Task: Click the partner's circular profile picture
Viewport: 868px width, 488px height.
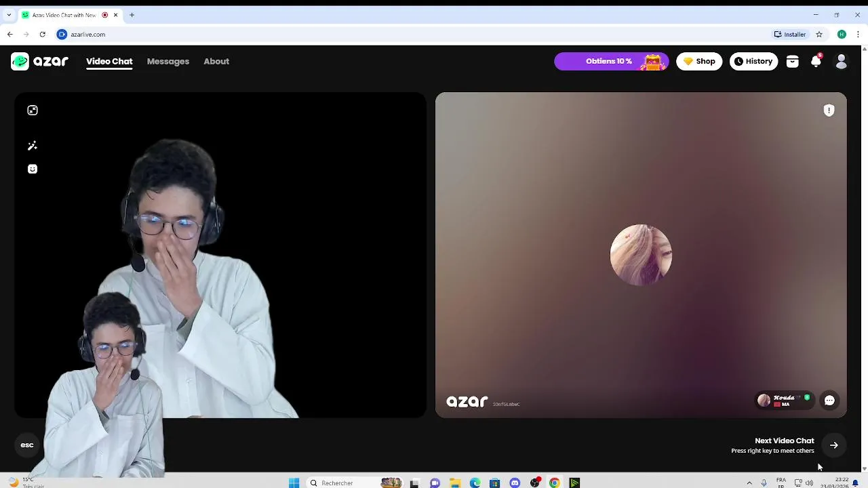Action: (641, 255)
